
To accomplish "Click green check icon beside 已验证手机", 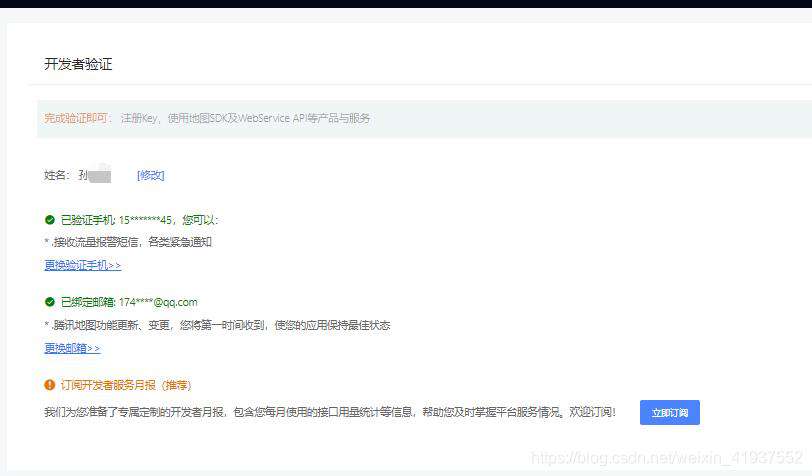I will coord(50,220).
